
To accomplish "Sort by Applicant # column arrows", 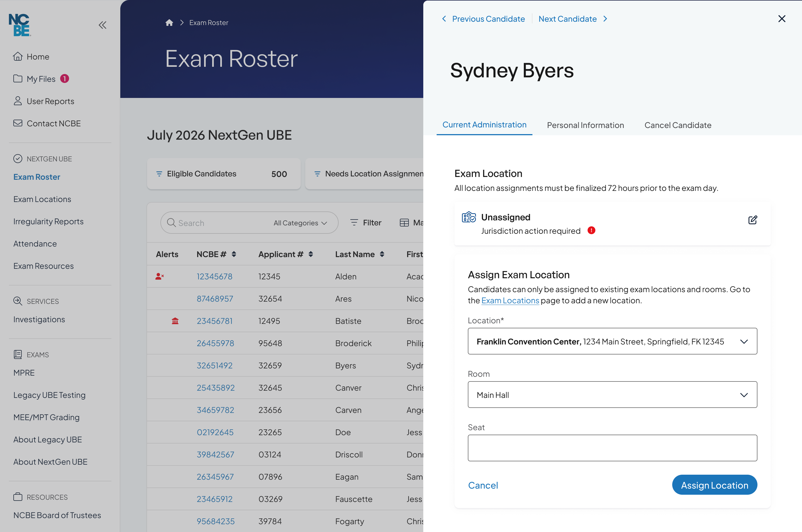I will coord(311,254).
